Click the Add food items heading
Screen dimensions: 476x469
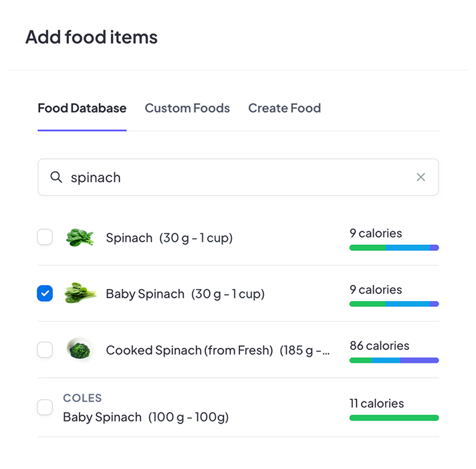[92, 37]
